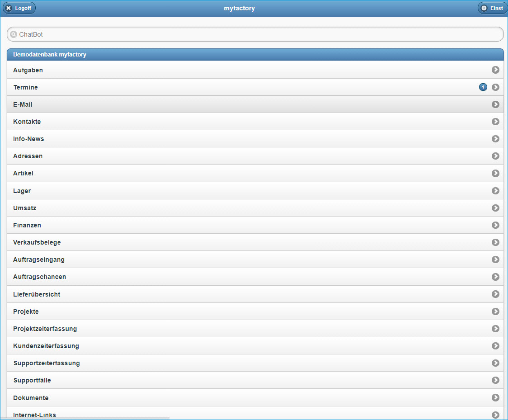This screenshot has height=420, width=508.
Task: Click the arrow icon next to Internet-Links
Action: 495,415
